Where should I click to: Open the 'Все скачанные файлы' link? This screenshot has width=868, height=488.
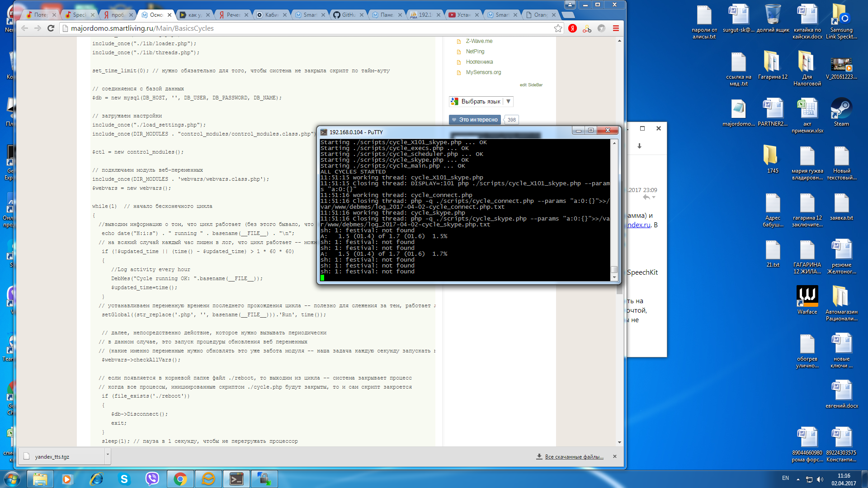click(574, 457)
